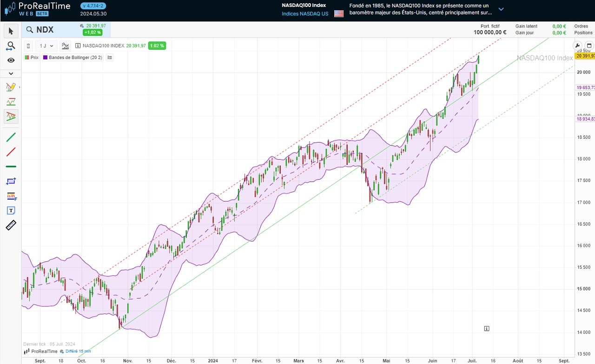The image size is (595, 364).
Task: Open the drawing pencil tools icon
Action: coord(11,87)
